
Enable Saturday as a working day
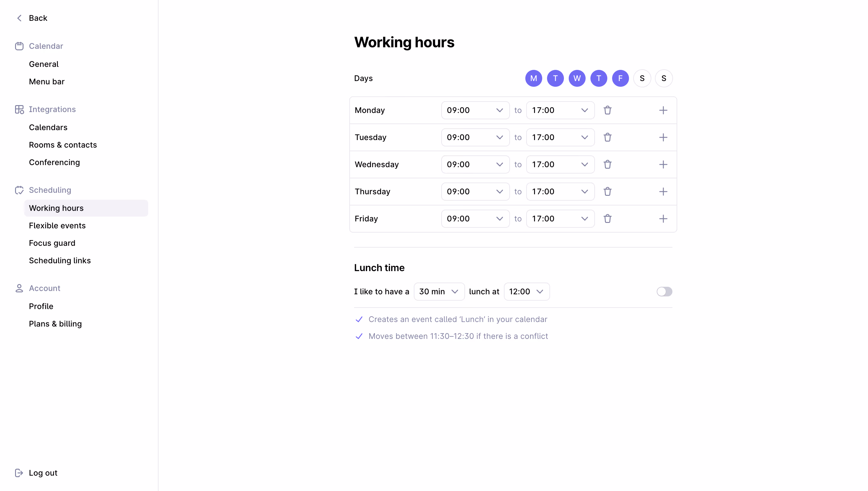tap(642, 78)
